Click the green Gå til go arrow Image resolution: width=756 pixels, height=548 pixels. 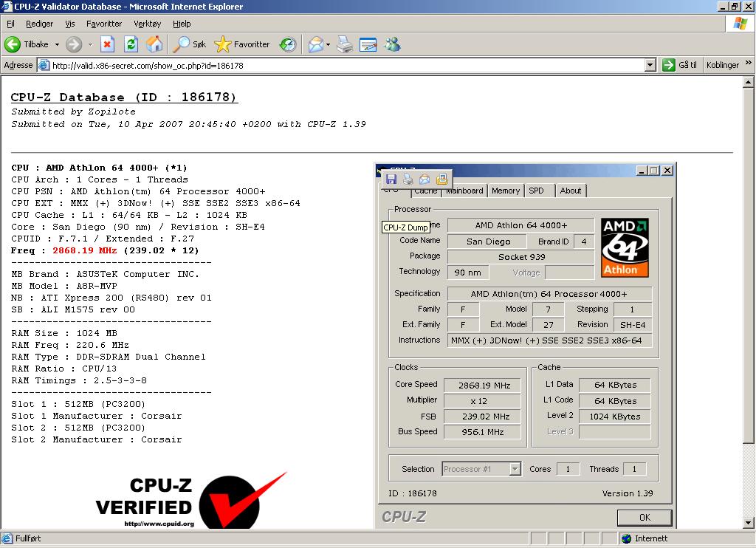(669, 65)
